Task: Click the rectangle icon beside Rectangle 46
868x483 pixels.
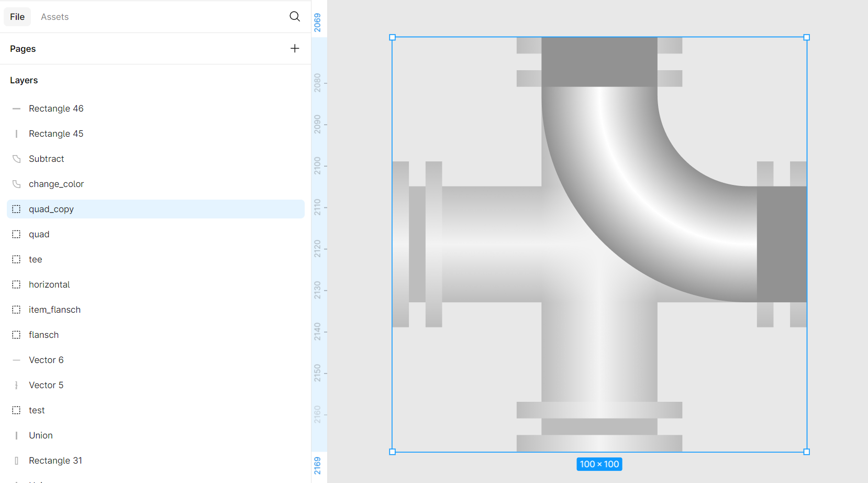Action: pyautogui.click(x=17, y=108)
